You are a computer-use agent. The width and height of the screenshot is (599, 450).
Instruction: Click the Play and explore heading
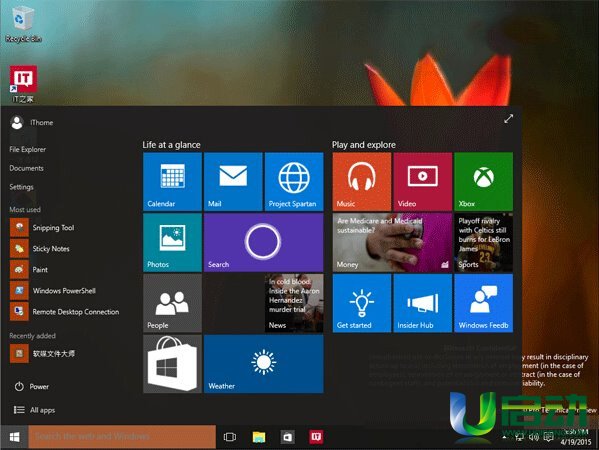[364, 145]
